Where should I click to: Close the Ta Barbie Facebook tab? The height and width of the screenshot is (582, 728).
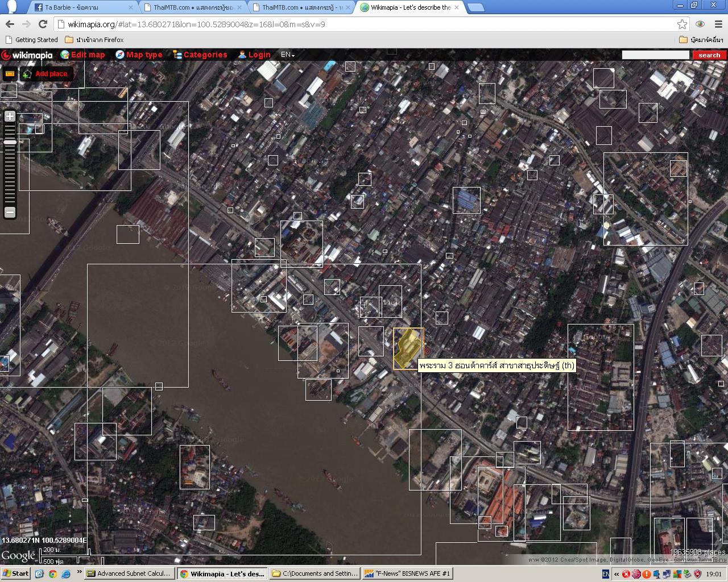[130, 7]
